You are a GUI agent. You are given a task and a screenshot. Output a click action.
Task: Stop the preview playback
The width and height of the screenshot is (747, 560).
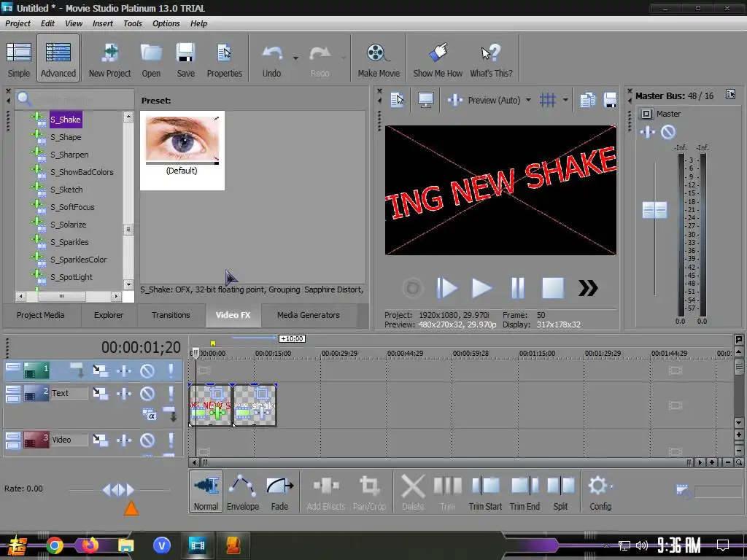tap(553, 288)
